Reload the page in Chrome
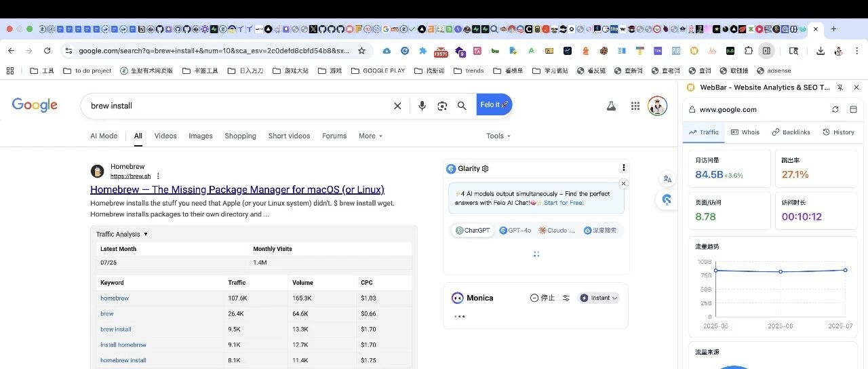Viewport: 868px width, 369px height. (47, 51)
